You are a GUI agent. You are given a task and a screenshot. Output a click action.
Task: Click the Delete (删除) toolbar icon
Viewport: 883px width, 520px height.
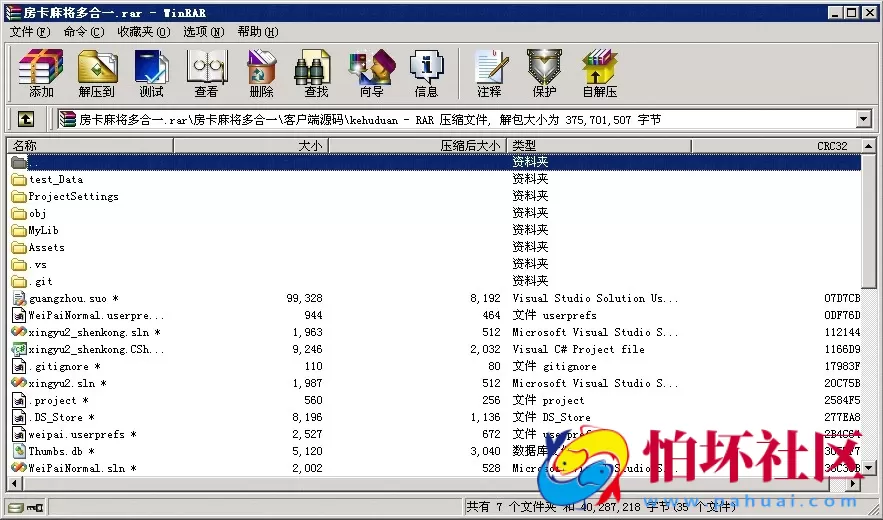pyautogui.click(x=261, y=73)
